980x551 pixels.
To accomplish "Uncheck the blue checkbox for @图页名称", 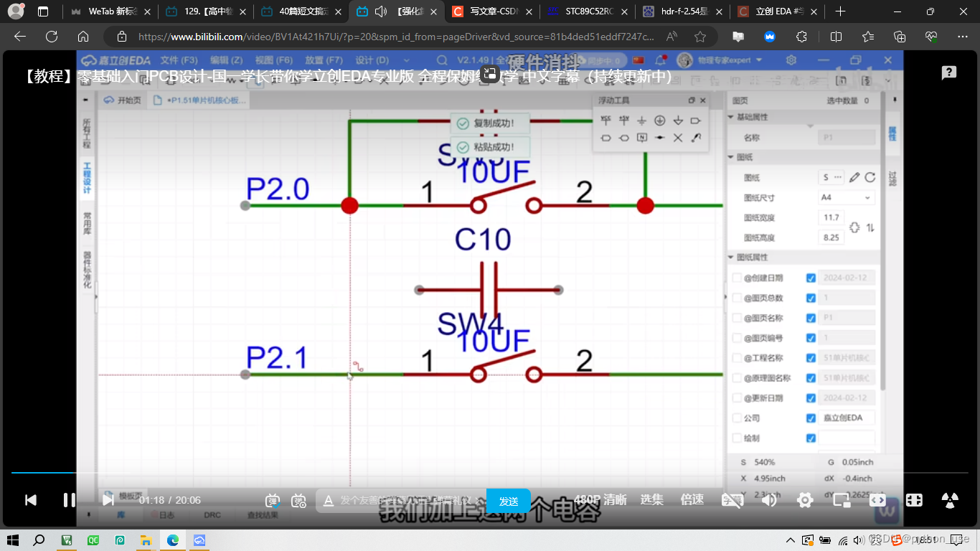I will pos(811,318).
